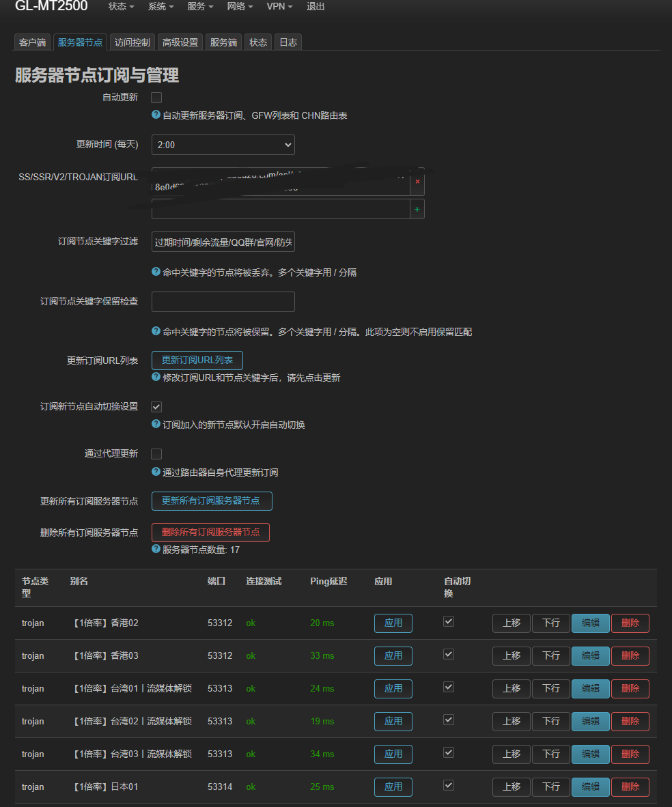Image resolution: width=672 pixels, height=807 pixels.
Task: Click the 订阅节点关键字保留检查 input field
Action: pyautogui.click(x=223, y=302)
